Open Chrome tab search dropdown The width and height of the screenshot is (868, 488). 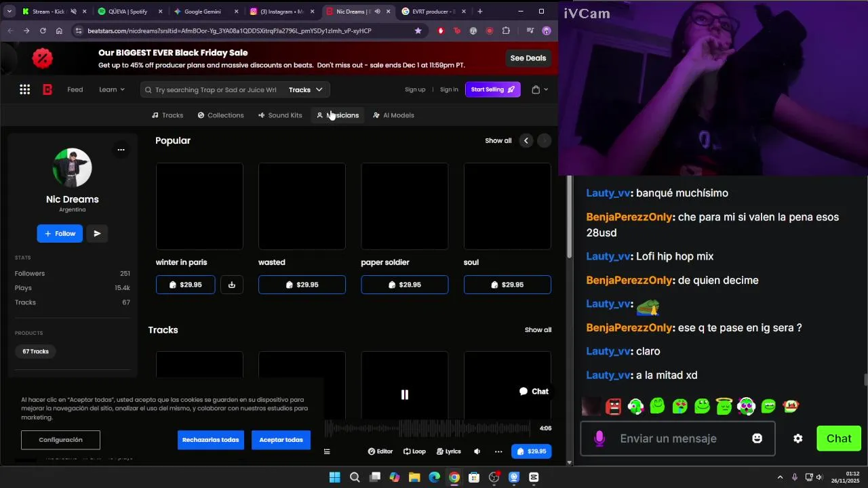9,12
